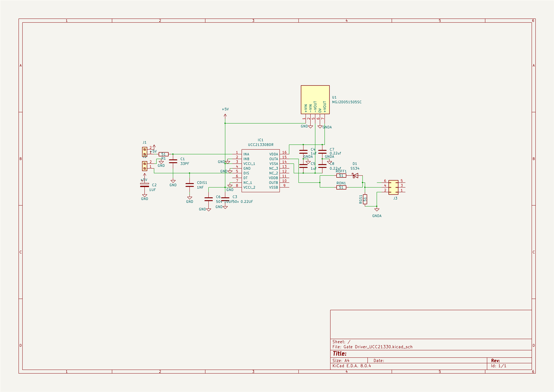Select the ROFF1 51 ohm resistor
Viewport: 554px width, 392px height.
point(341,176)
